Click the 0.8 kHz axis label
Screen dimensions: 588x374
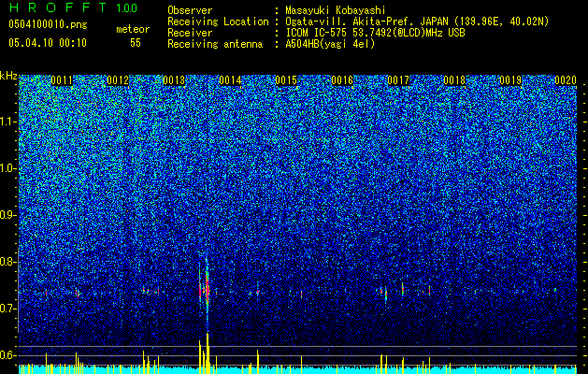[7, 262]
